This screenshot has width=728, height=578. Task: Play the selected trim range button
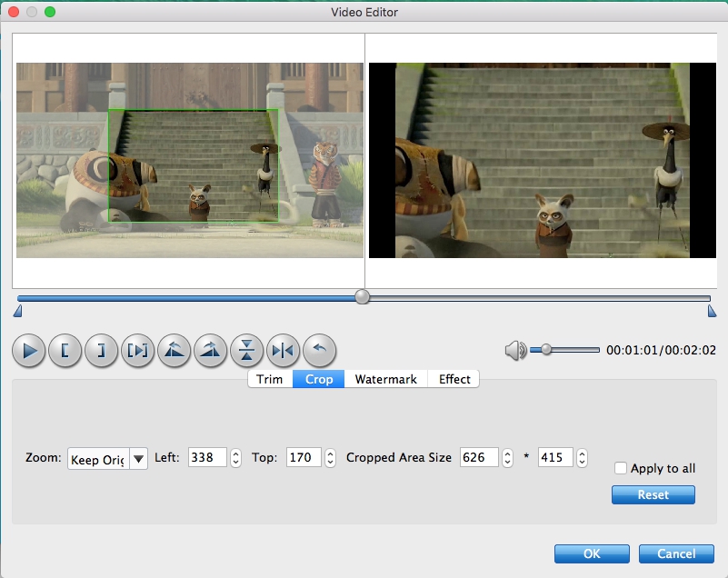coord(137,351)
